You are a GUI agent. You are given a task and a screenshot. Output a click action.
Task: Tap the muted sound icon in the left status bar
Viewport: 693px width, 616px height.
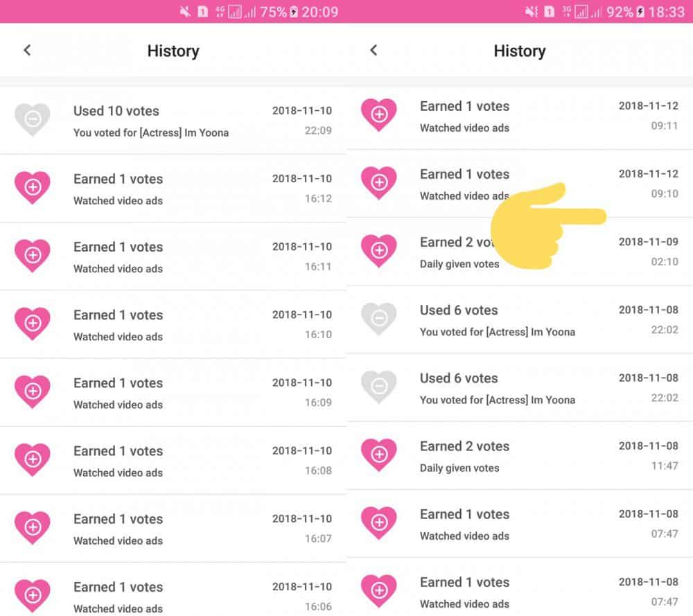[x=184, y=12]
